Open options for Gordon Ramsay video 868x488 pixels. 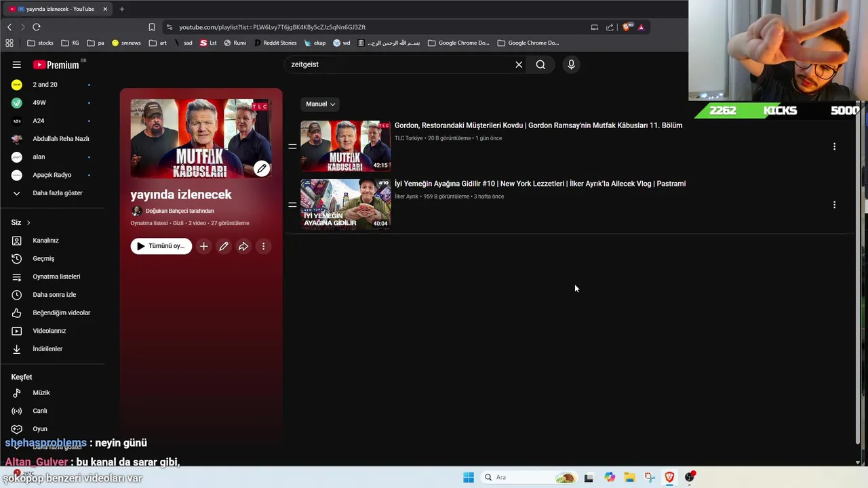click(834, 146)
